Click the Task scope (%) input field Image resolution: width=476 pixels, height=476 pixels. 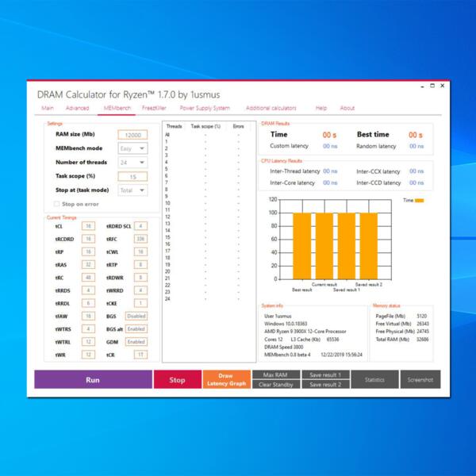coord(132,176)
